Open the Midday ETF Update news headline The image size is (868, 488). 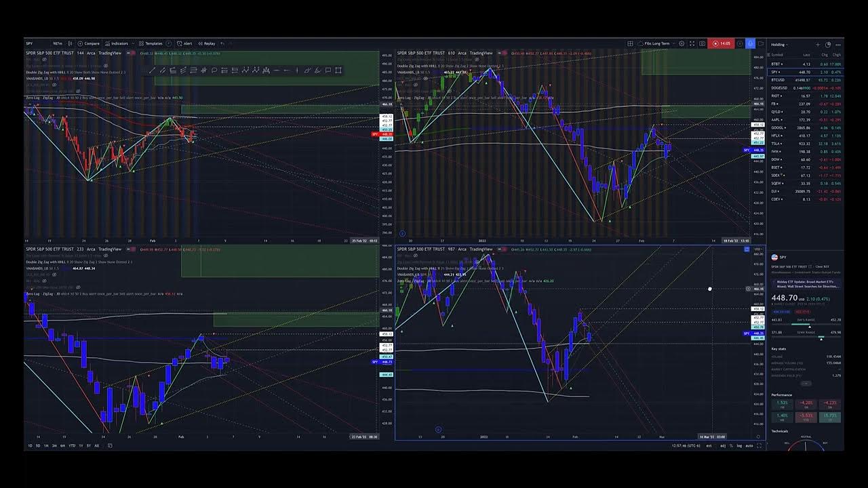tap(807, 284)
